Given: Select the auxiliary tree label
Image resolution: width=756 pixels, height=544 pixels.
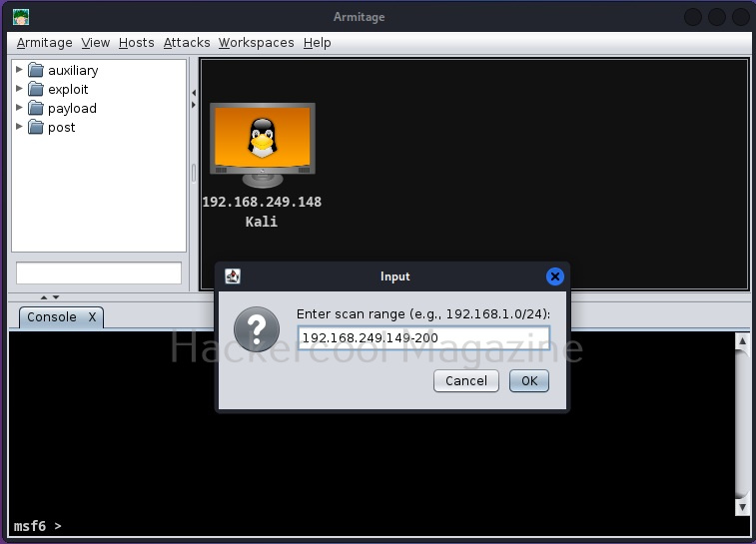Looking at the screenshot, I should 73,70.
